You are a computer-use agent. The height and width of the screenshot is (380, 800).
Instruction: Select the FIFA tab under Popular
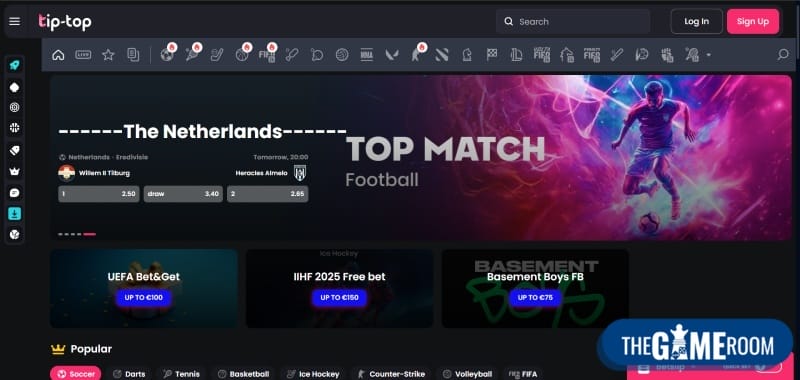pos(523,374)
